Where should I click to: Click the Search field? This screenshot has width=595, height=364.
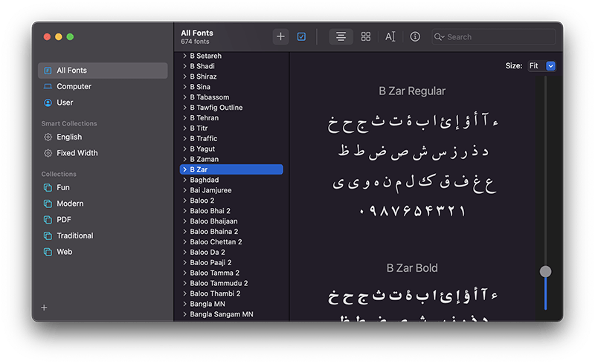pos(494,37)
